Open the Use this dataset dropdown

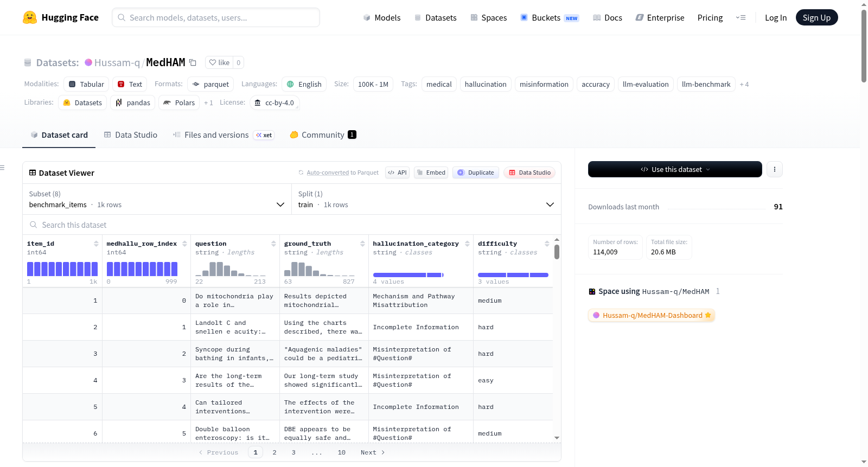(x=675, y=169)
